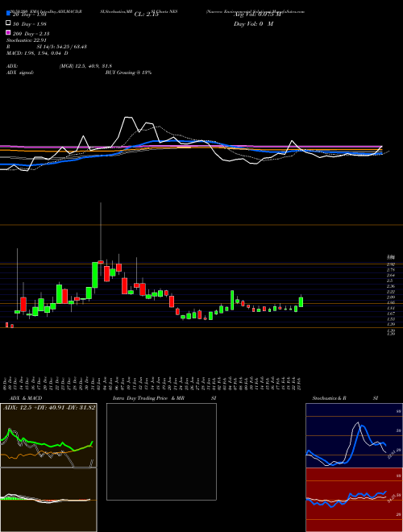
Task: Click the 'ADX & MACD' panel title
Action: click(x=26, y=398)
